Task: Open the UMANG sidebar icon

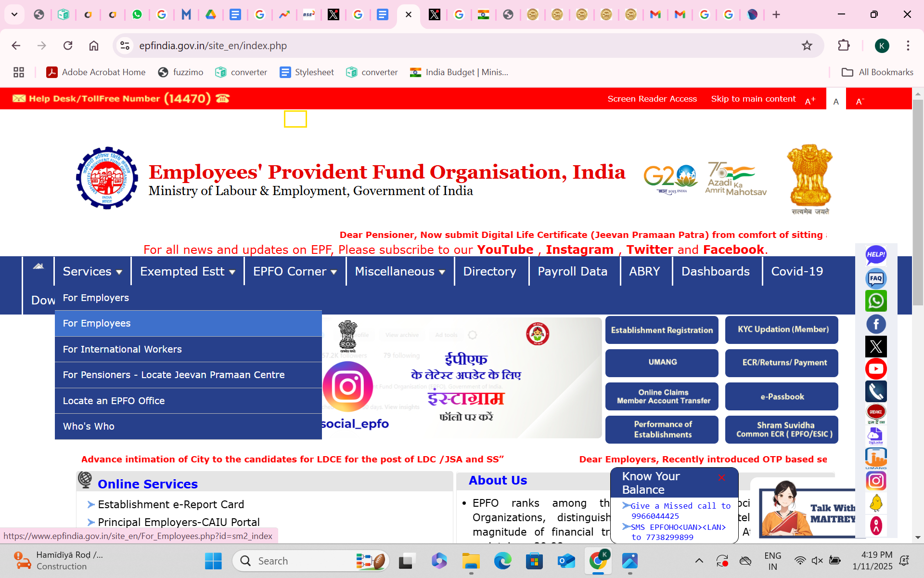Action: coord(876,458)
